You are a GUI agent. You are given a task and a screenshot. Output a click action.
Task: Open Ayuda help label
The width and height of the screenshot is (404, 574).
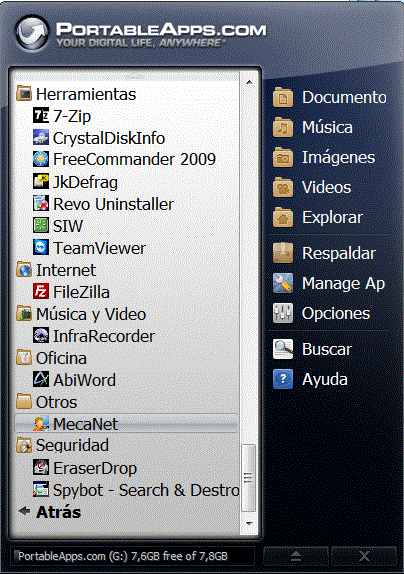[x=325, y=380]
